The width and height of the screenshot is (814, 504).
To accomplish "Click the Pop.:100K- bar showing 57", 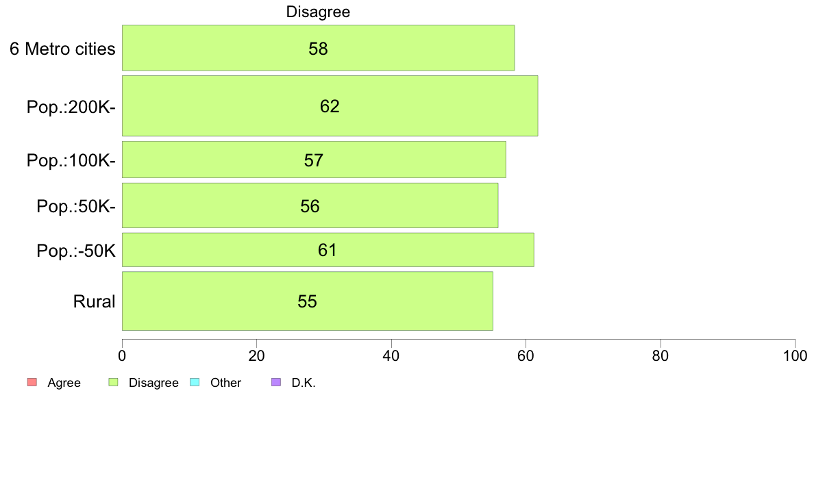I will (314, 160).
